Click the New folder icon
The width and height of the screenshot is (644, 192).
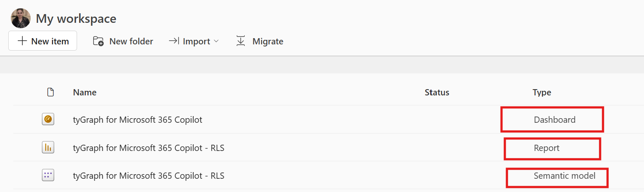(98, 41)
